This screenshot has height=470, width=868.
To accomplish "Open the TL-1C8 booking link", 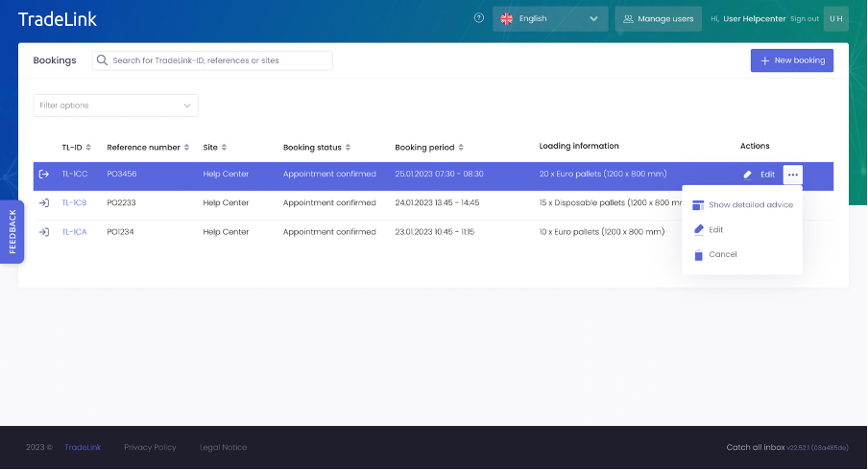I will click(x=74, y=203).
